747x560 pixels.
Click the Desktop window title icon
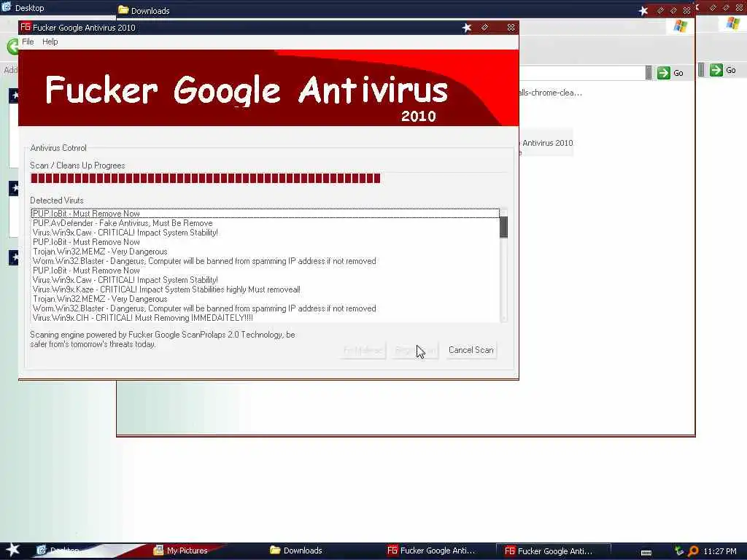pos(6,7)
